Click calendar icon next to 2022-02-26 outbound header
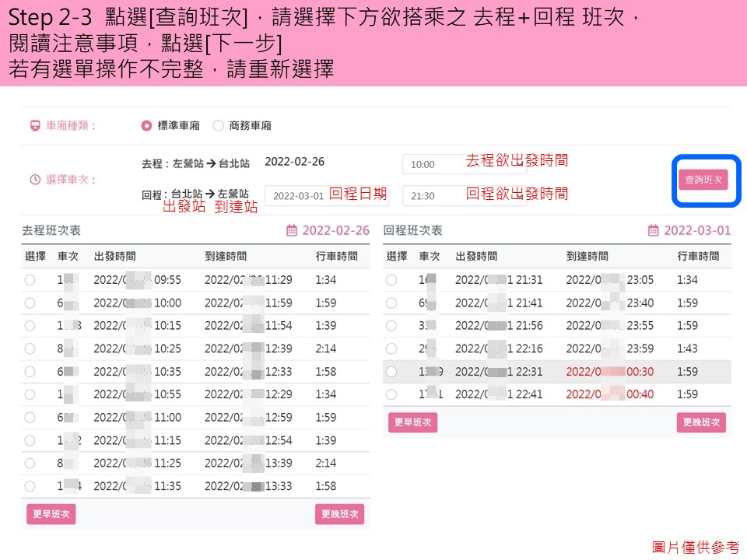This screenshot has height=560, width=747. click(x=292, y=231)
